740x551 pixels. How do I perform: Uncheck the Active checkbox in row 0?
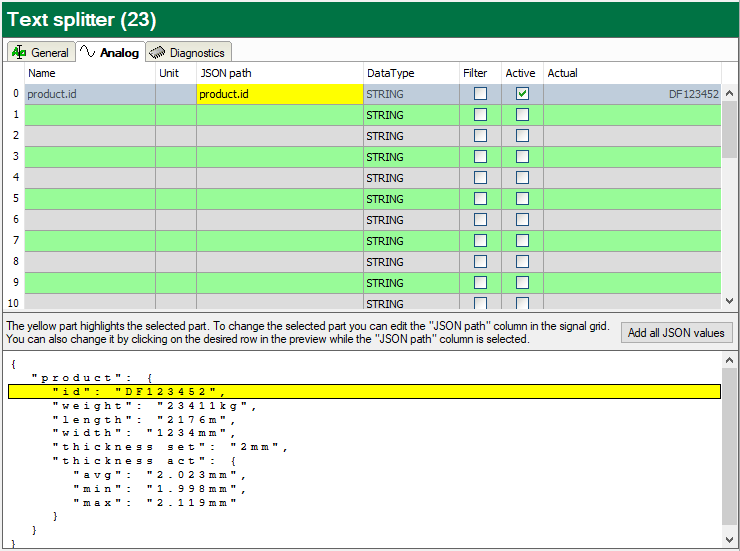(x=522, y=94)
